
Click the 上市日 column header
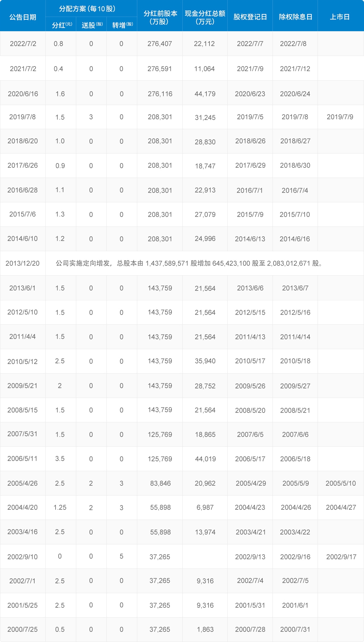click(x=340, y=17)
